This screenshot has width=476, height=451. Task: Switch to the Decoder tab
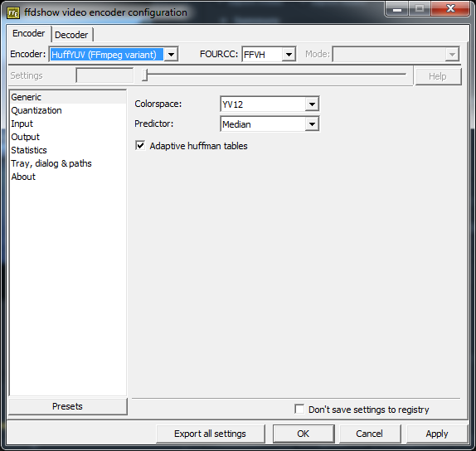[x=71, y=35]
